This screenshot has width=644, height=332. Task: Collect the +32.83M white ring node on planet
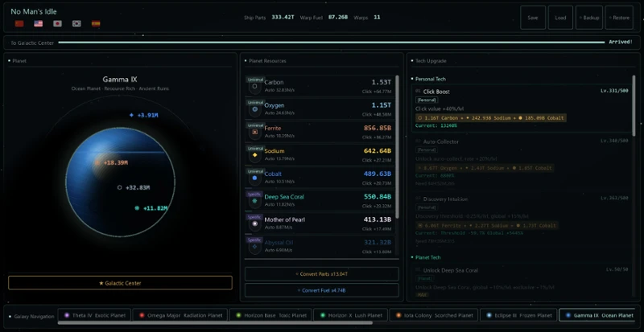[x=134, y=187]
